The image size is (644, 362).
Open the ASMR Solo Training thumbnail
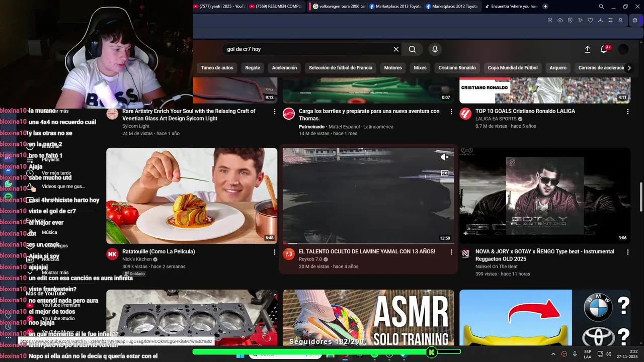coord(368,317)
